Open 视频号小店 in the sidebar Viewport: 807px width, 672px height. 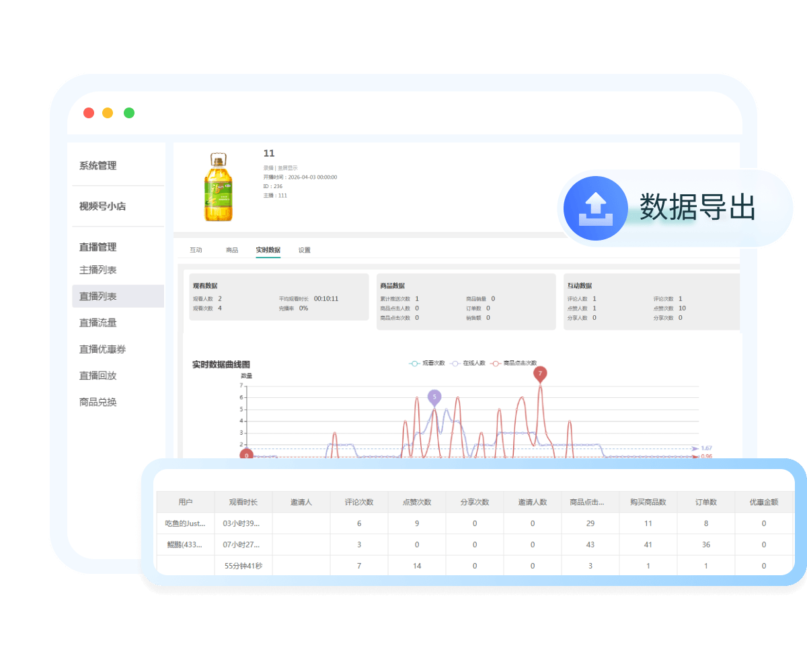pyautogui.click(x=102, y=206)
